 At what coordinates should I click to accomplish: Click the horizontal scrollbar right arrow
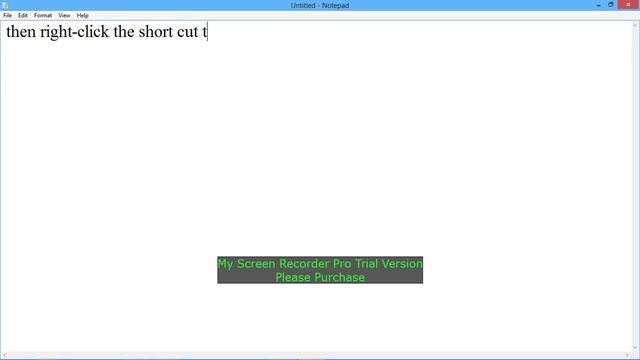[627, 356]
